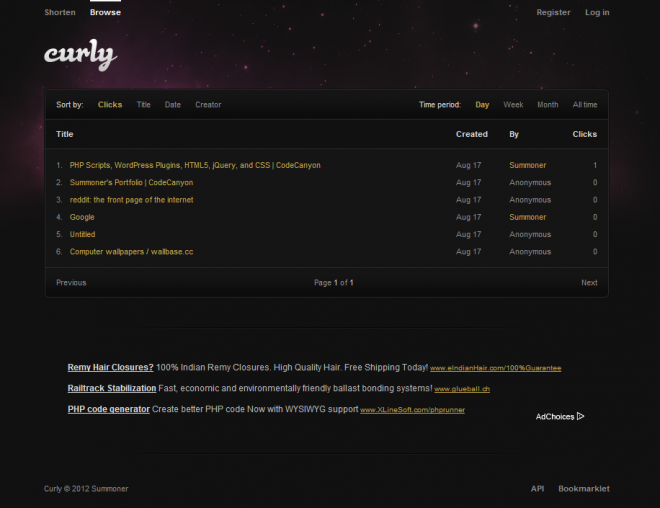Click the Register link

click(x=553, y=13)
